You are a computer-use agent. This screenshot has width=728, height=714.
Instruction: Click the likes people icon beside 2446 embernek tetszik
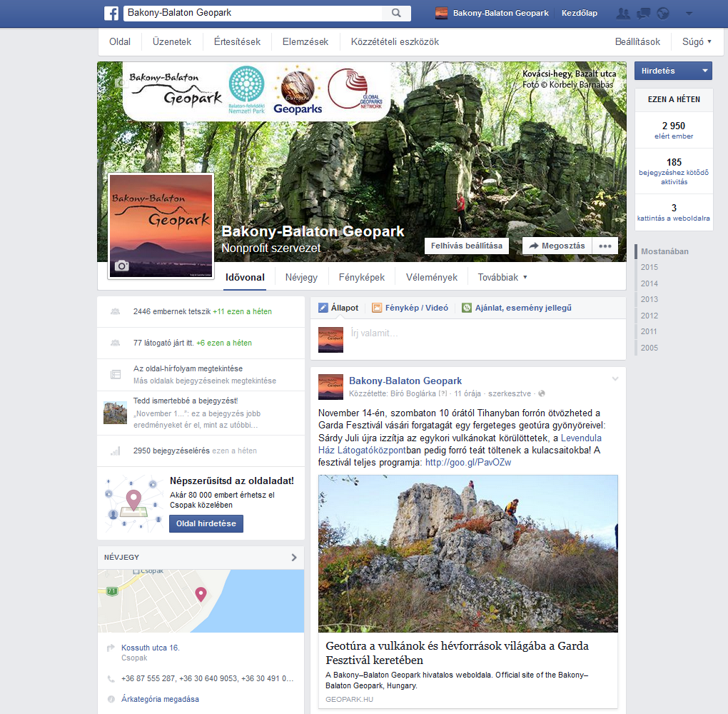115,311
